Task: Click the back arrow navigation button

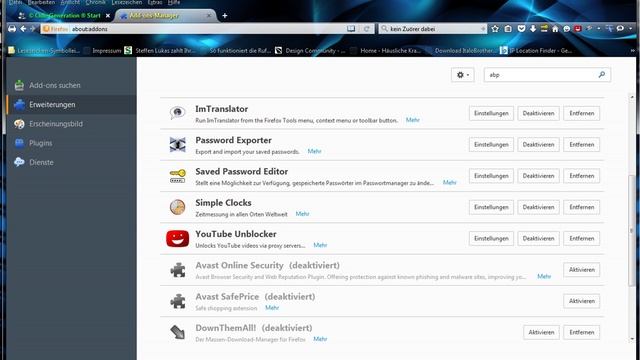Action: (23, 29)
